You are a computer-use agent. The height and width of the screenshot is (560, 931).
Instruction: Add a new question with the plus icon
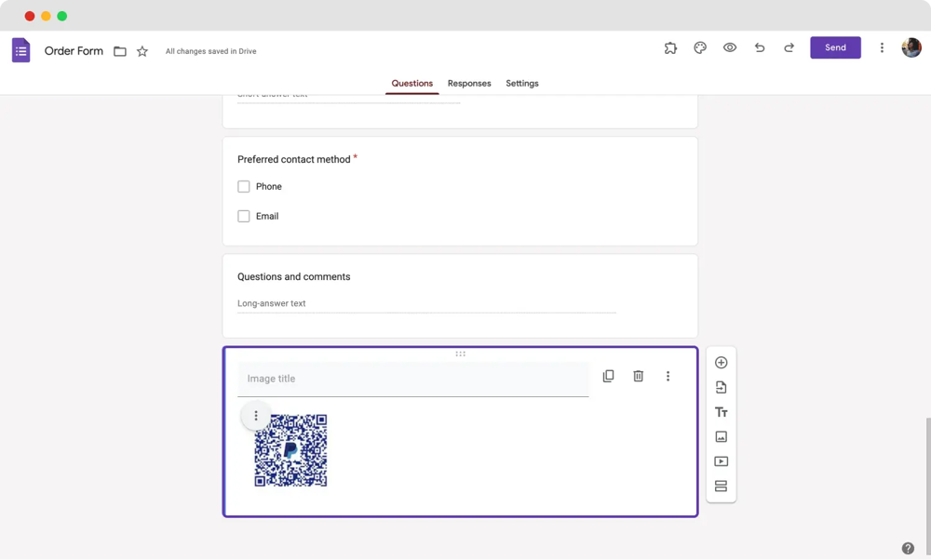click(721, 362)
